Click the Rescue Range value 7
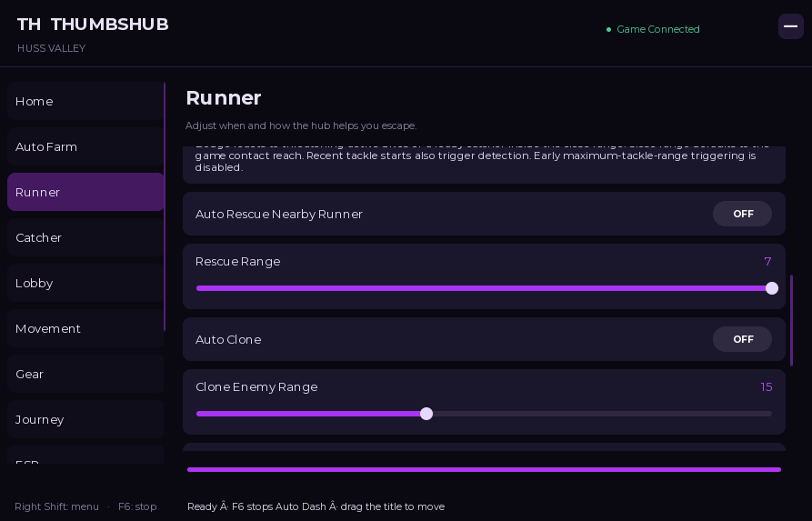812x521 pixels. [x=768, y=262]
